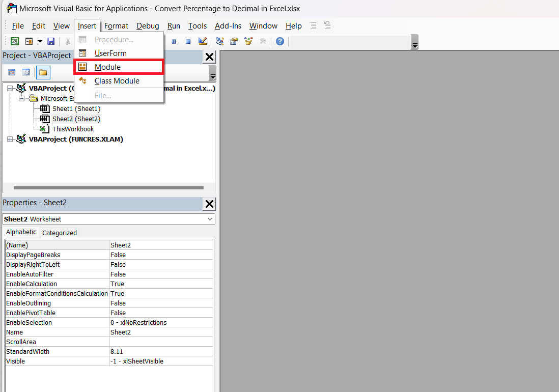Click the Project pane horizontal scrollbar

109,188
